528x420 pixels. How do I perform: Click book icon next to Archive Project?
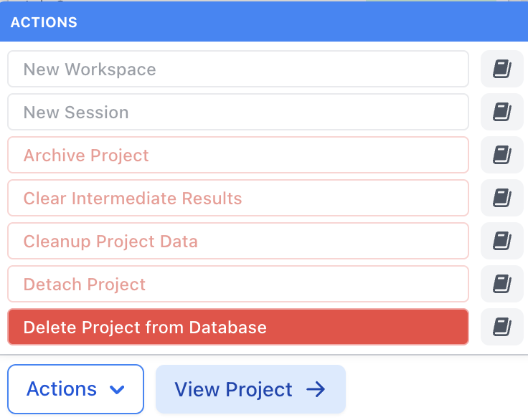tap(501, 156)
